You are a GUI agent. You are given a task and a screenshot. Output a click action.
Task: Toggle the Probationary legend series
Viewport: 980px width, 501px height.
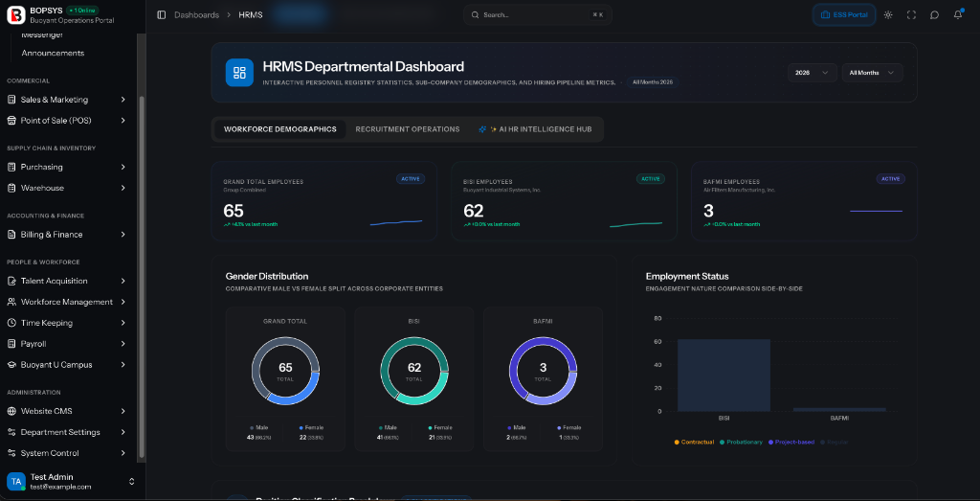[741, 443]
